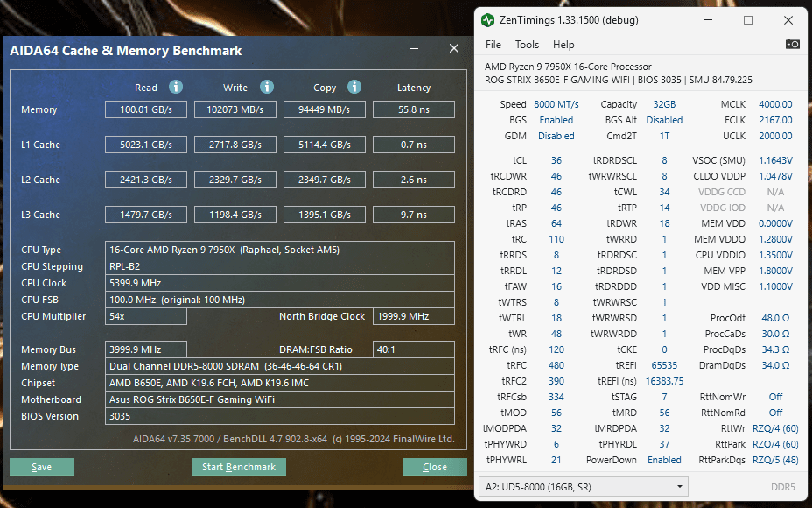
Task: Click L3 Cache Read value 1479.7 GB/s
Action: (146, 215)
